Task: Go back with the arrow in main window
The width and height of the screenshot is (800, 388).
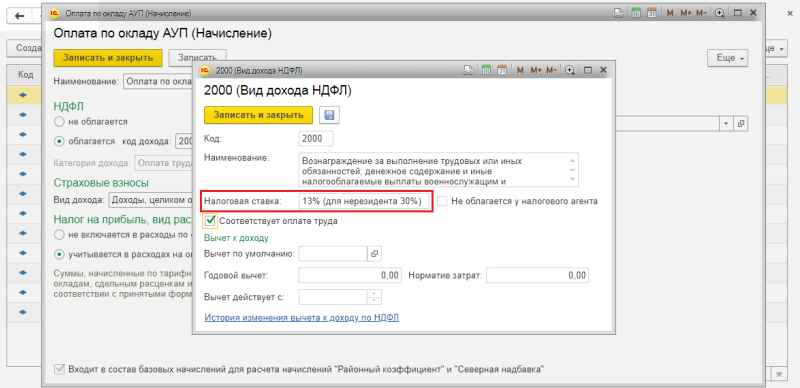Action: point(20,15)
